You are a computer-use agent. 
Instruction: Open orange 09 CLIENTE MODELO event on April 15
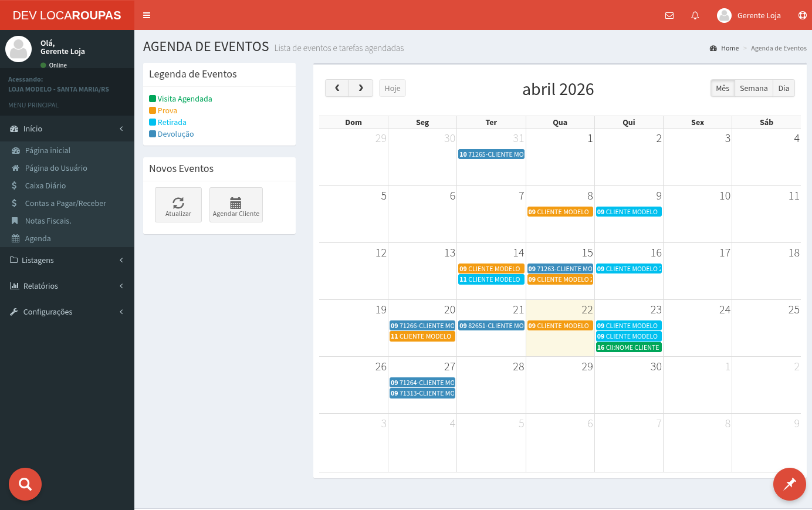click(x=560, y=279)
